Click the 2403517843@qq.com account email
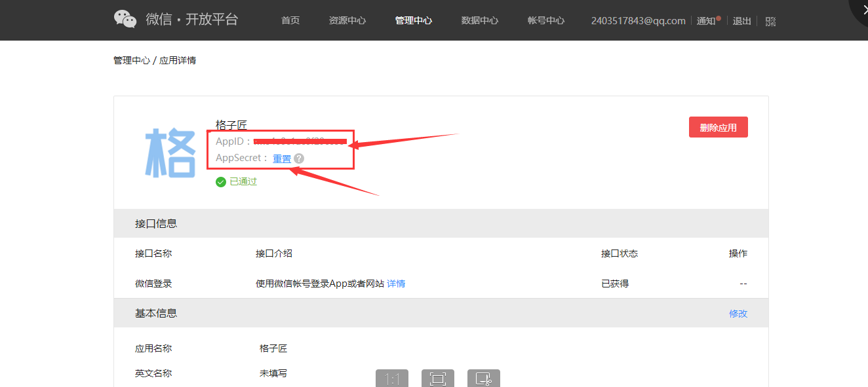This screenshot has width=868, height=387. tap(638, 21)
